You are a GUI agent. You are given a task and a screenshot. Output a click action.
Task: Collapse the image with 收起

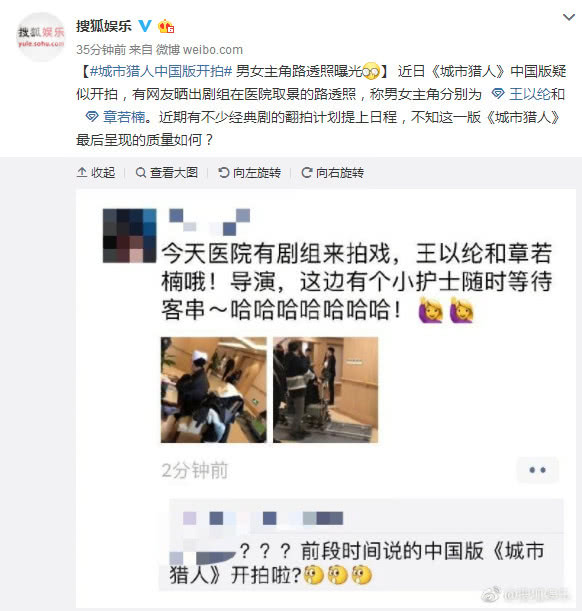tap(96, 172)
